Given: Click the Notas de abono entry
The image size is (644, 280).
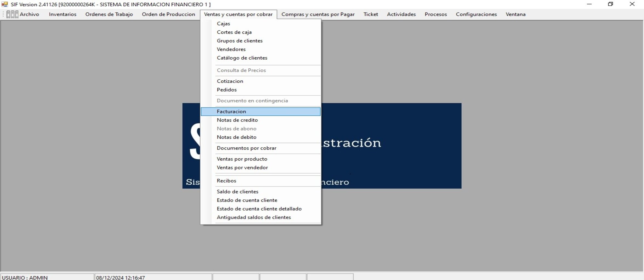Looking at the screenshot, I should 261,129.
